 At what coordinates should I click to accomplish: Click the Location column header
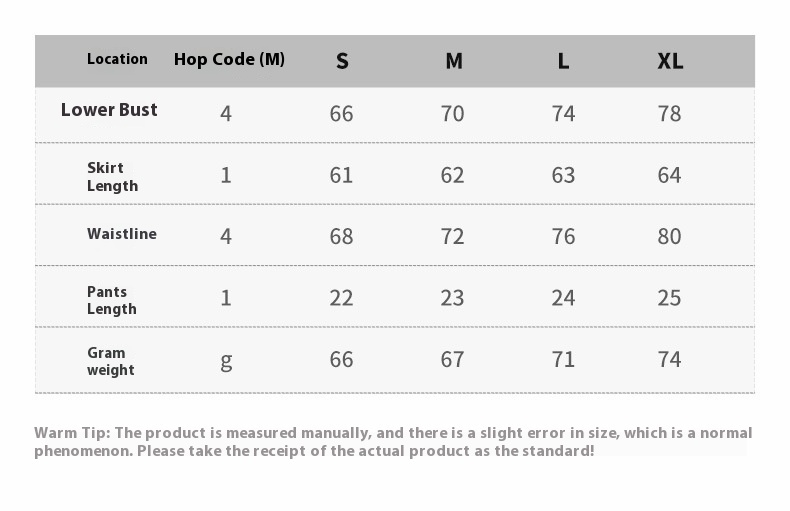[117, 59]
